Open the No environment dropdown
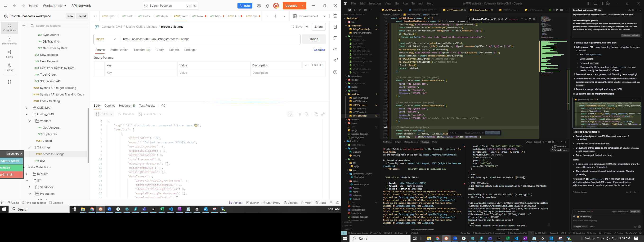644x242 pixels. (x=309, y=16)
